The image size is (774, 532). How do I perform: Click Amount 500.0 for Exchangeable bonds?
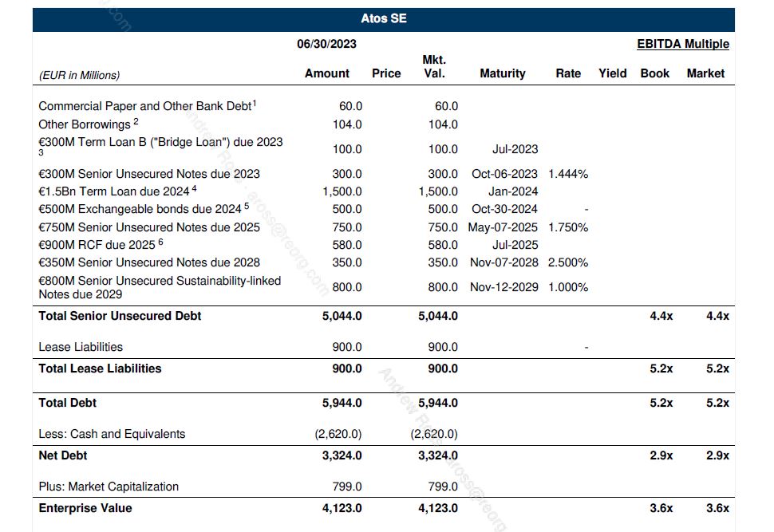pos(347,209)
